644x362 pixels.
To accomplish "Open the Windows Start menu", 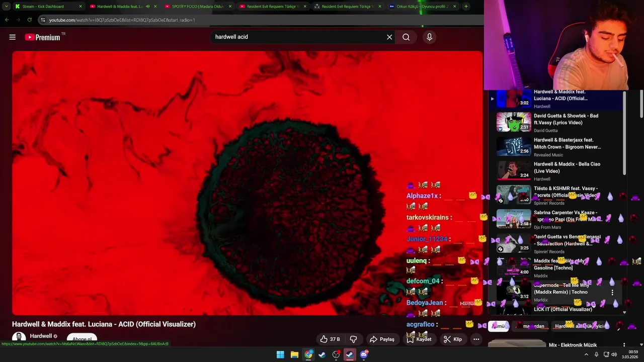I will (x=280, y=354).
